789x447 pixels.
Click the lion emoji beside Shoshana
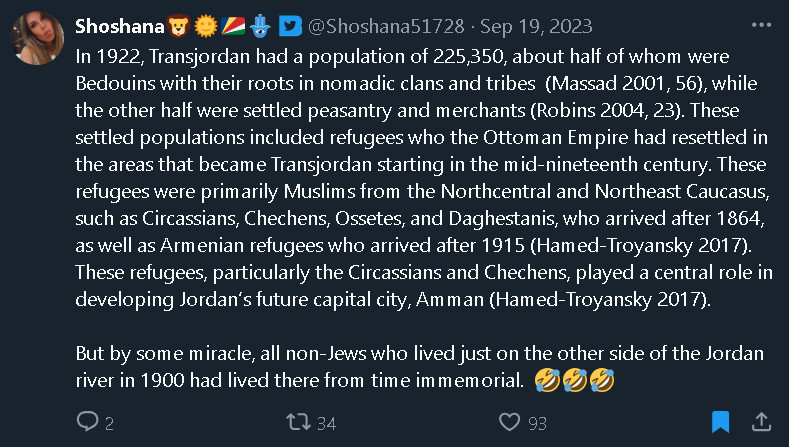click(x=179, y=25)
